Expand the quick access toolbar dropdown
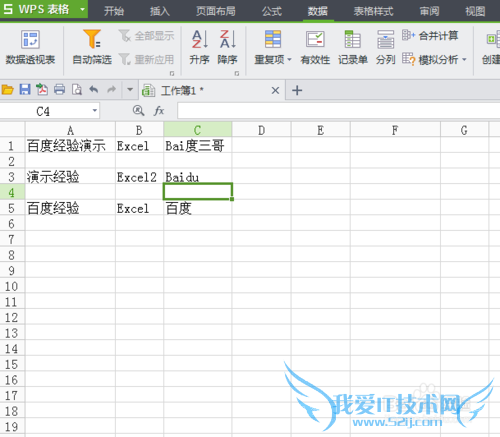Viewport: 500px width, 437px height. point(130,89)
